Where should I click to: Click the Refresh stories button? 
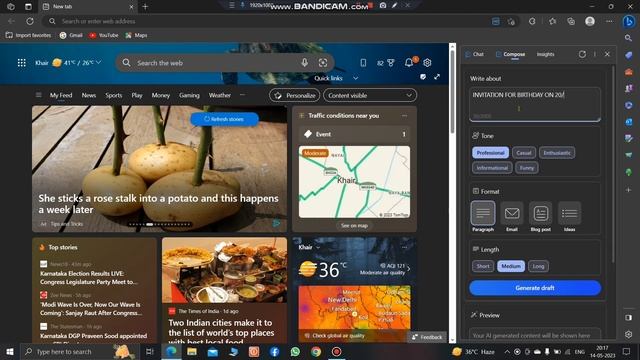[224, 119]
